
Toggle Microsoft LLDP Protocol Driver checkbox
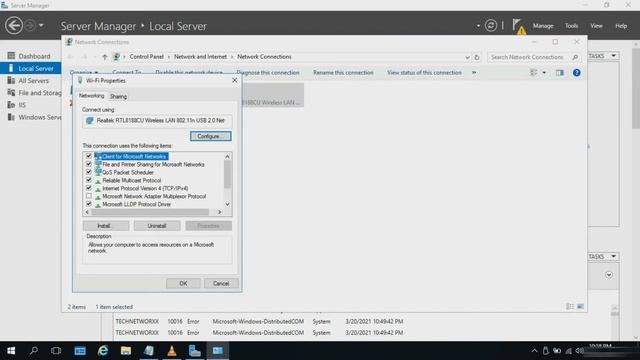89,204
